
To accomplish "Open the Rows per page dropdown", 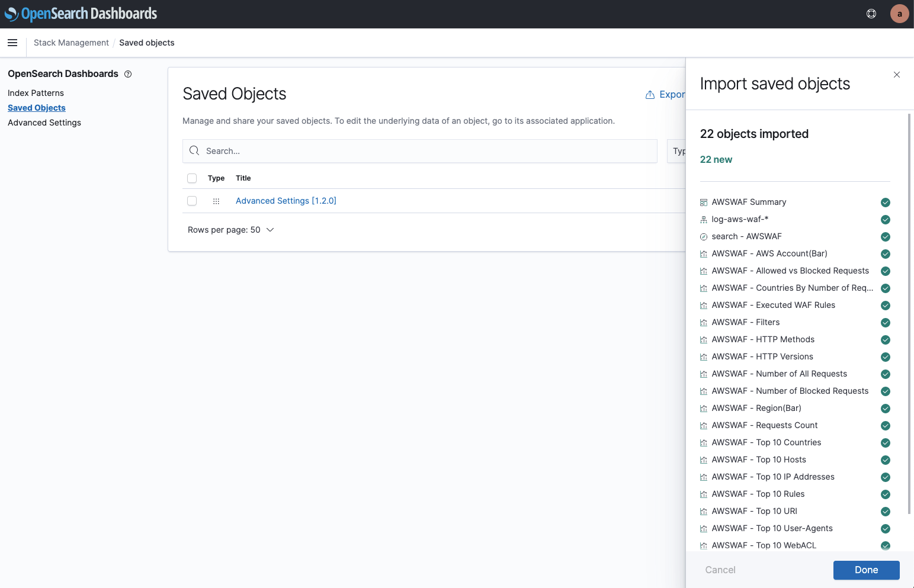I will [231, 230].
